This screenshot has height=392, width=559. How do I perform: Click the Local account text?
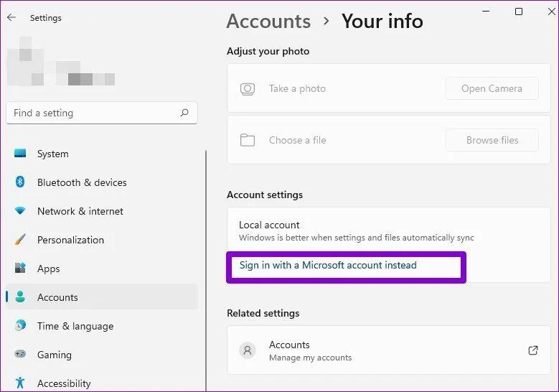pos(269,225)
